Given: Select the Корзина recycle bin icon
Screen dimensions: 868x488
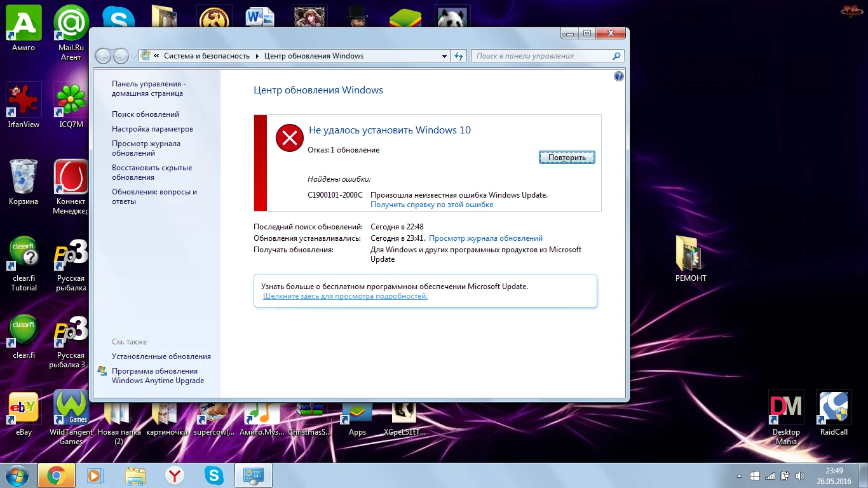Looking at the screenshot, I should 24,182.
